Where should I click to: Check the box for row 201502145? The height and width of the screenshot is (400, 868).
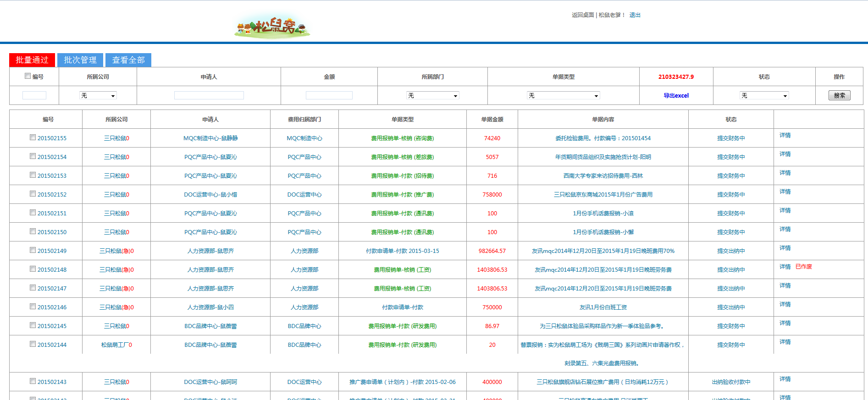tap(33, 325)
